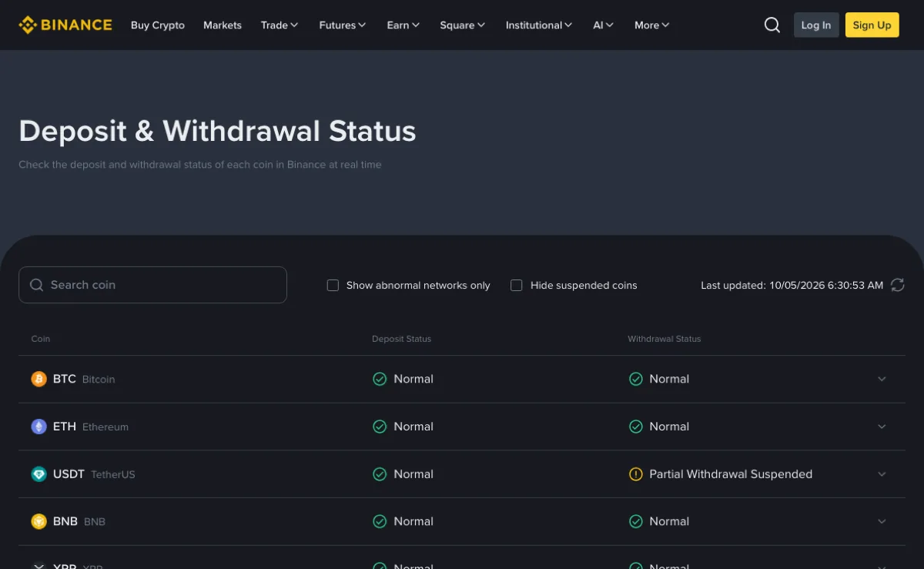Image resolution: width=924 pixels, height=569 pixels.
Task: Click ETH withdrawal Normal check icon
Action: (x=635, y=427)
